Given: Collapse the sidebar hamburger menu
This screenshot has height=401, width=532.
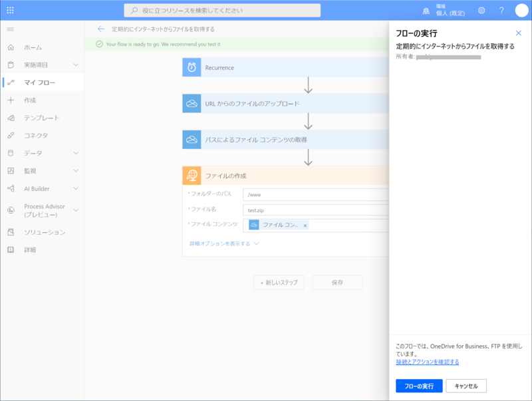Looking at the screenshot, I should 11,29.
